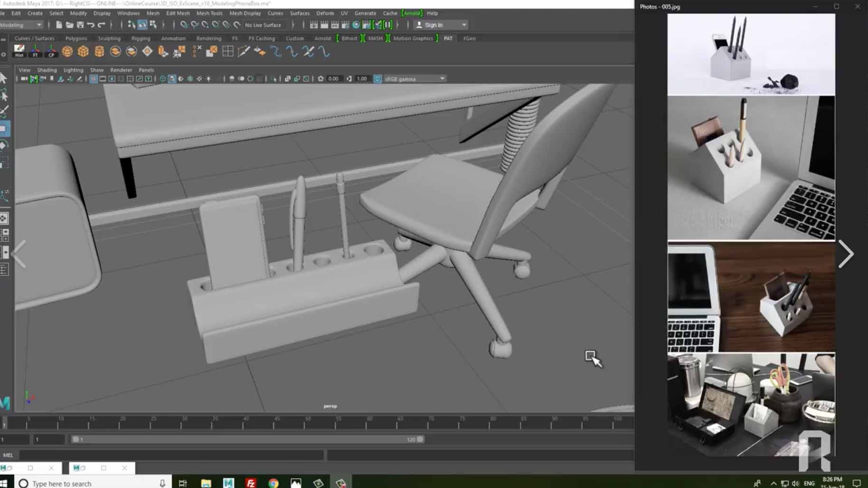
Task: Select the Multi-Cut knife shelf icon
Action: coord(244,52)
